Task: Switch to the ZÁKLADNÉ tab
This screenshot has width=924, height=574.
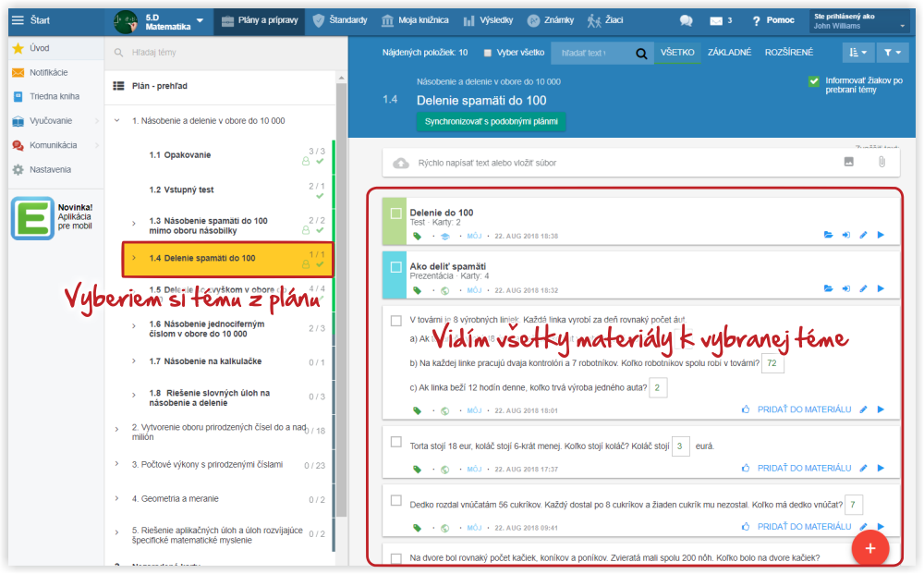Action: [730, 53]
